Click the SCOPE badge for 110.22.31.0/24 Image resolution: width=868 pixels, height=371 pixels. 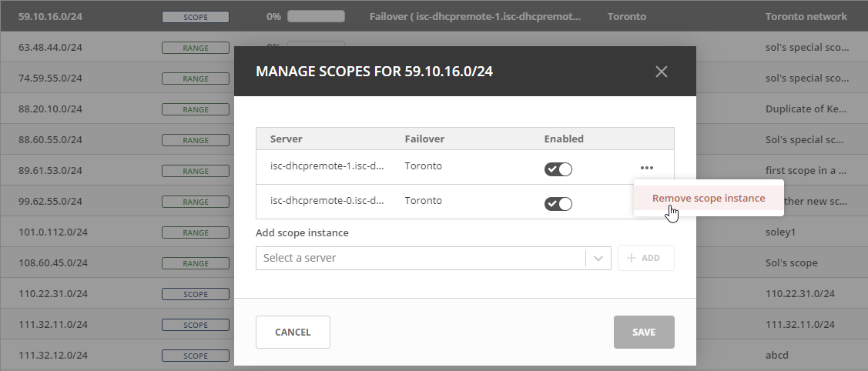point(196,294)
